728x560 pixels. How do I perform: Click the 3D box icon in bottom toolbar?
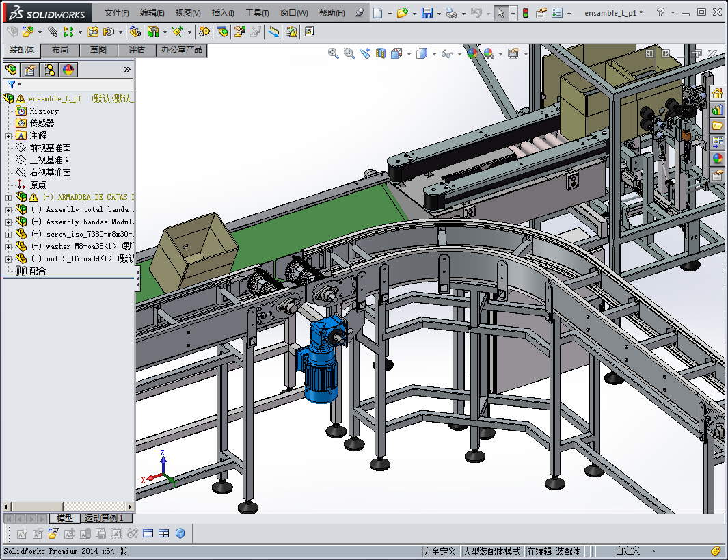point(180,533)
